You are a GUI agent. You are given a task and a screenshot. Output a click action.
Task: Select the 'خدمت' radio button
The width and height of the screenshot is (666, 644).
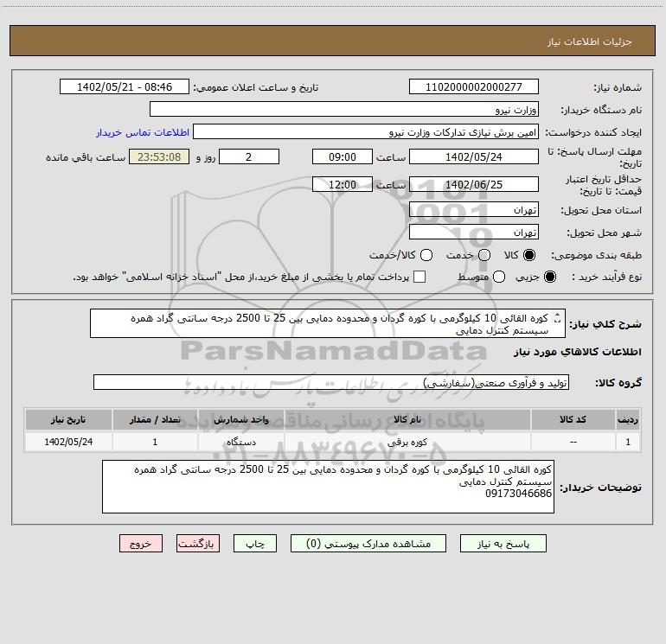484,255
